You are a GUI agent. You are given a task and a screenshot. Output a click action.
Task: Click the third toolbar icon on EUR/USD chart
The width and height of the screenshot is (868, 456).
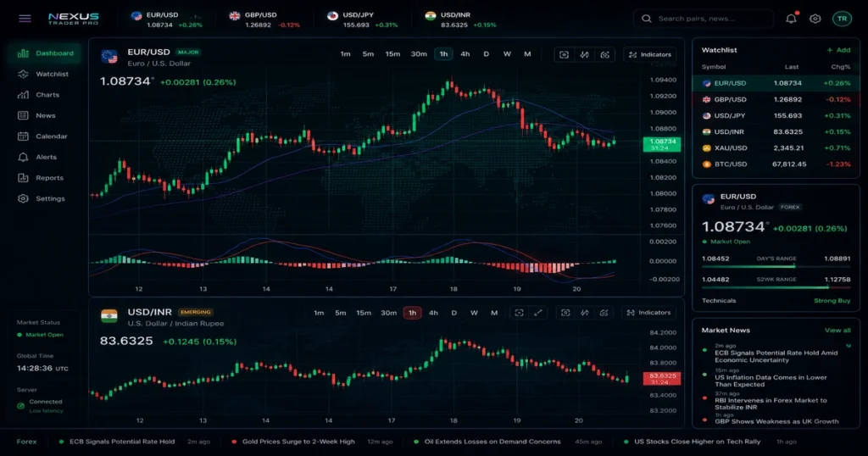605,54
